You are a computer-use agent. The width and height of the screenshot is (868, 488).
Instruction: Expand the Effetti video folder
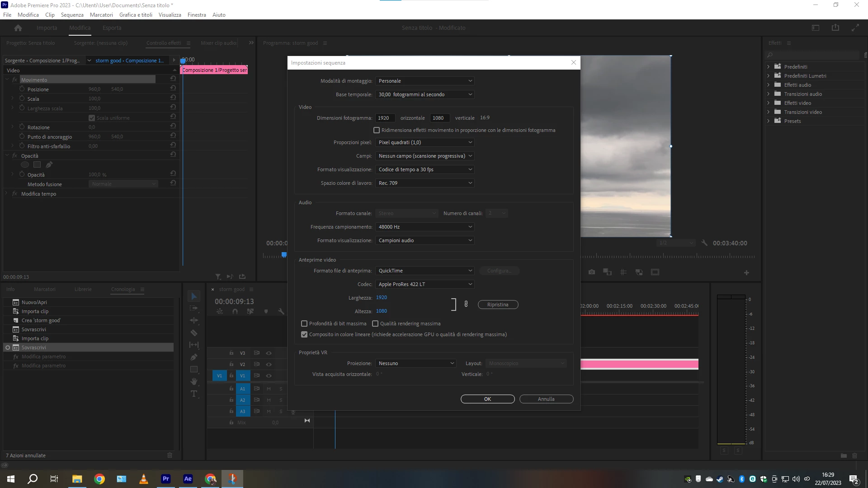[x=769, y=103]
